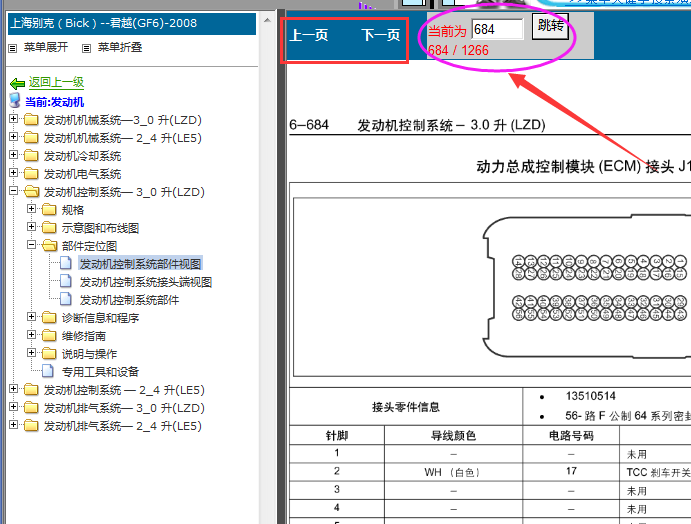Click document icon of 专用工具和设备
Image resolution: width=691 pixels, height=524 pixels.
[x=48, y=371]
